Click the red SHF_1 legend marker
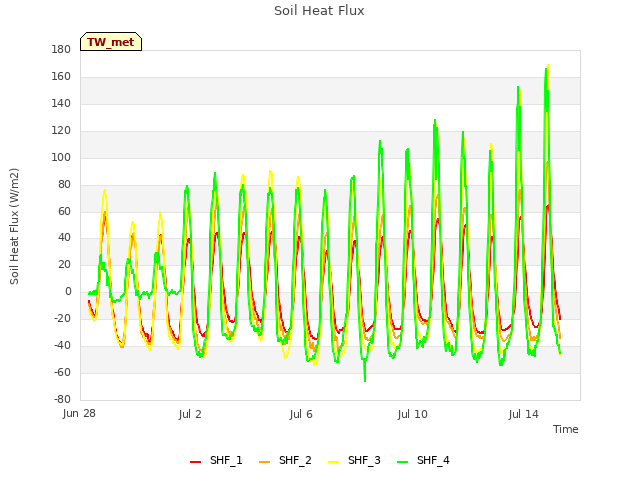 pyautogui.click(x=196, y=462)
